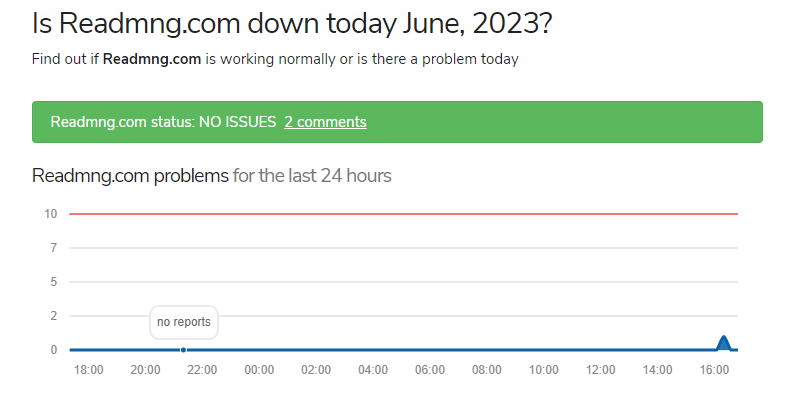Click the data point under no reports tooltip
This screenshot has height=401, width=797.
(183, 350)
